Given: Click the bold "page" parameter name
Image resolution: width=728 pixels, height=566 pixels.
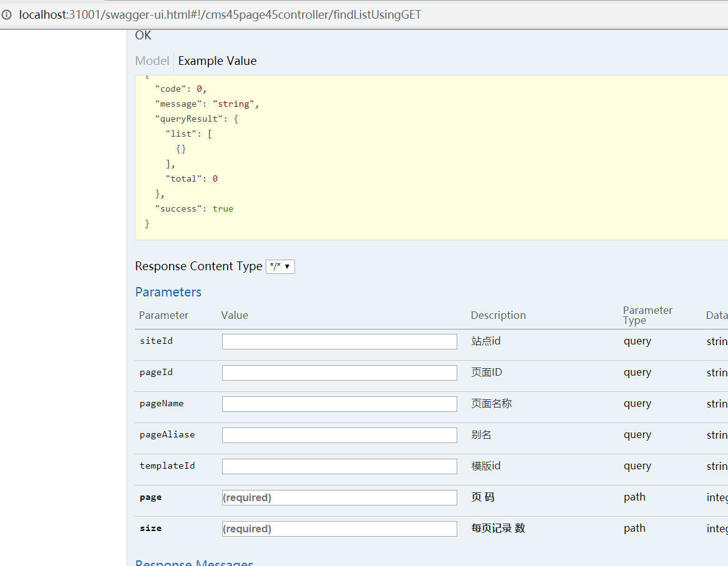Looking at the screenshot, I should pos(150,497).
